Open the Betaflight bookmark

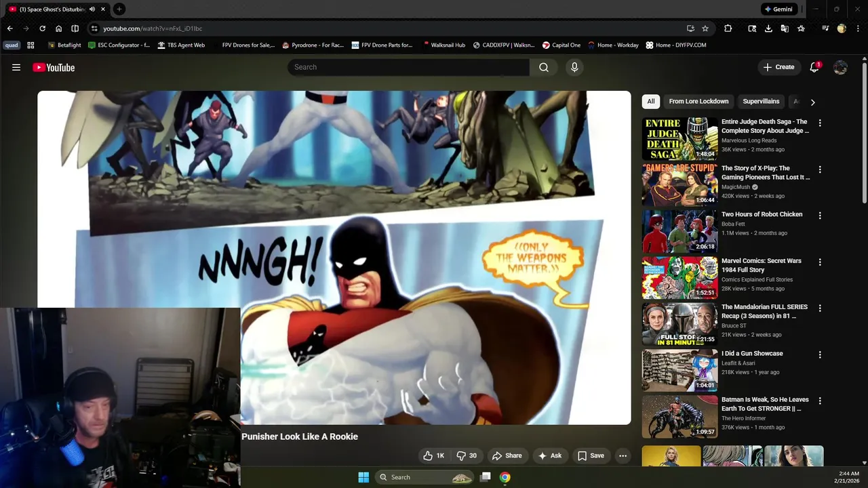coord(64,45)
